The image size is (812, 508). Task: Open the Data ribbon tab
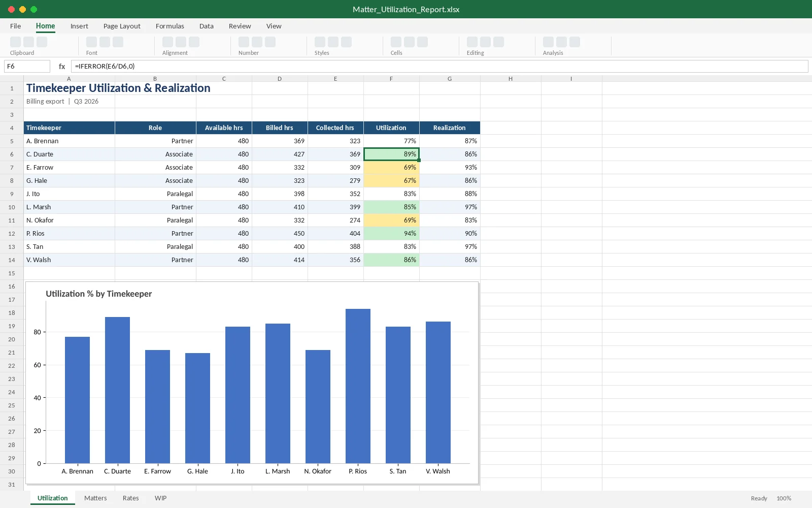[207, 26]
